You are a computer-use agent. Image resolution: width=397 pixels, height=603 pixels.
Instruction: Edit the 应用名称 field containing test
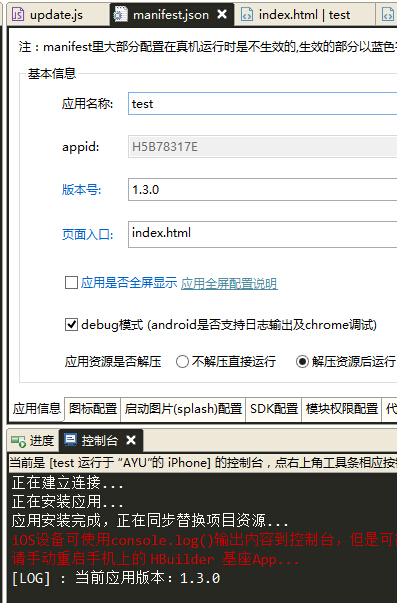pos(262,103)
